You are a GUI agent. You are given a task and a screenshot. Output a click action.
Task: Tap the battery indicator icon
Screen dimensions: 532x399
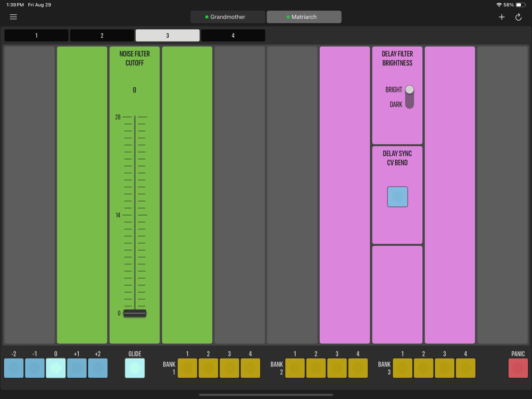(x=521, y=5)
